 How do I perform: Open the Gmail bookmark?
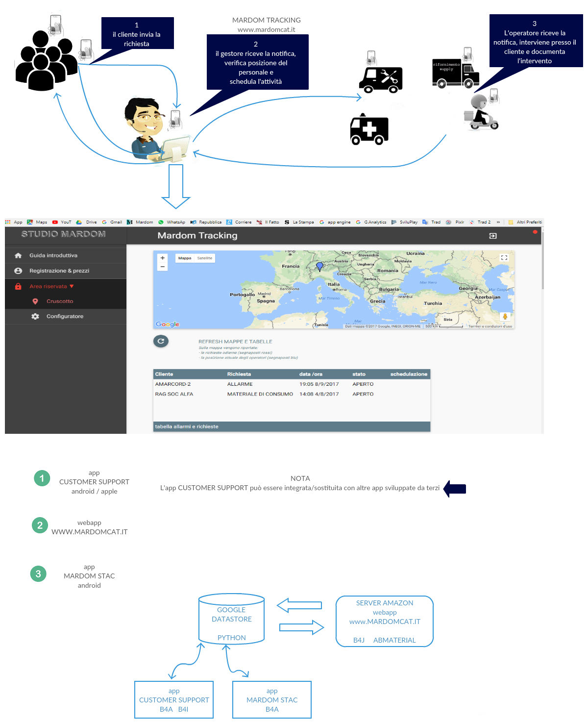click(112, 222)
